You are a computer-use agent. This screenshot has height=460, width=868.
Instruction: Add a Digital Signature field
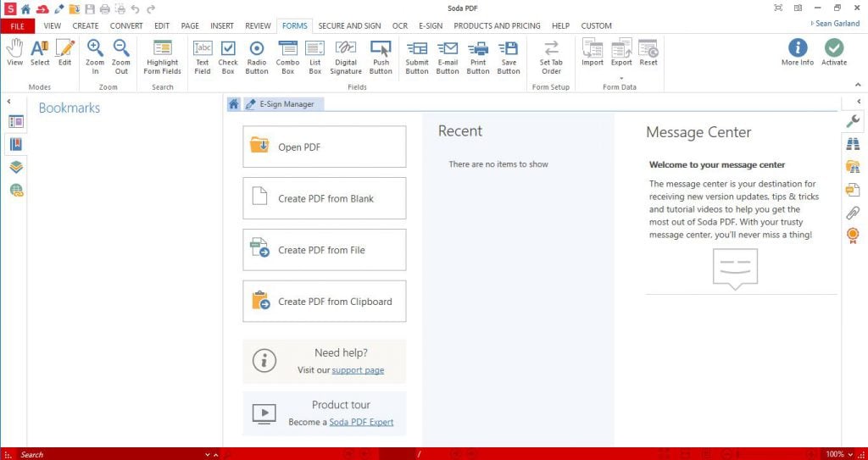[x=346, y=57]
